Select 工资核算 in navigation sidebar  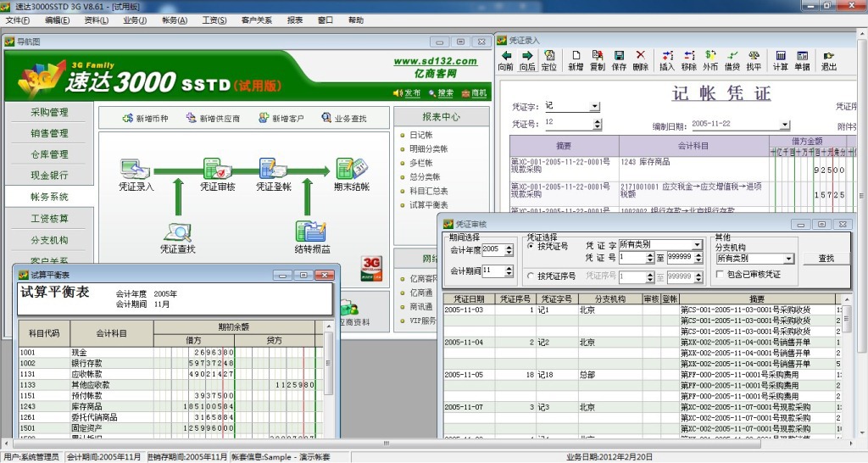pyautogui.click(x=49, y=219)
